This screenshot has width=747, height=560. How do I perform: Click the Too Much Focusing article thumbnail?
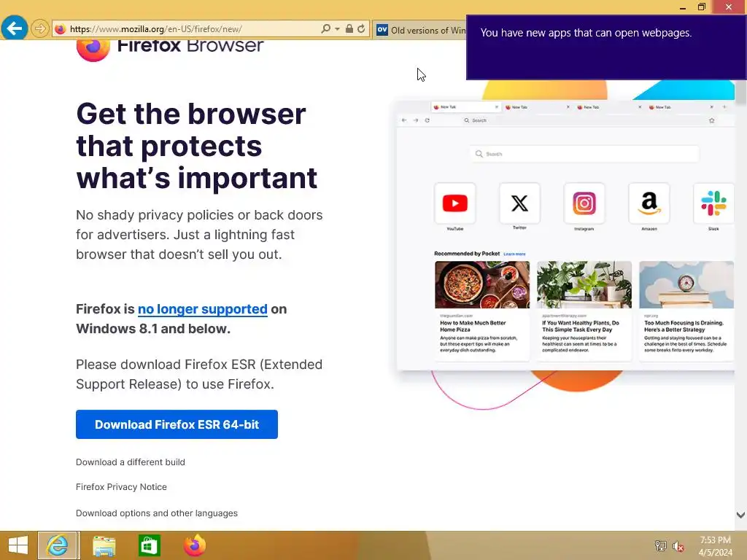686,285
